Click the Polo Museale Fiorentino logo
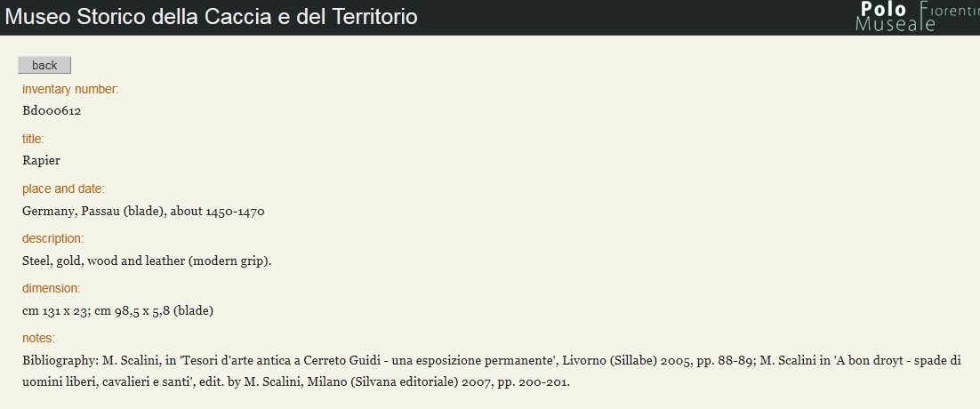The width and height of the screenshot is (980, 409). pos(916,16)
